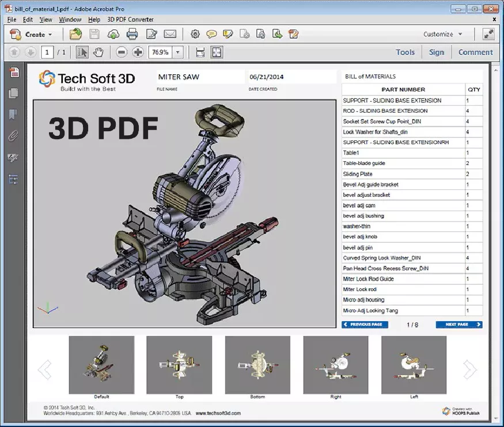
Task: Activate the Hand pan tool
Action: tap(98, 52)
